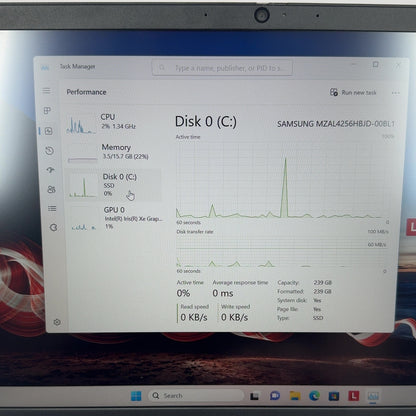Open Task View from the taskbar

coord(254,396)
